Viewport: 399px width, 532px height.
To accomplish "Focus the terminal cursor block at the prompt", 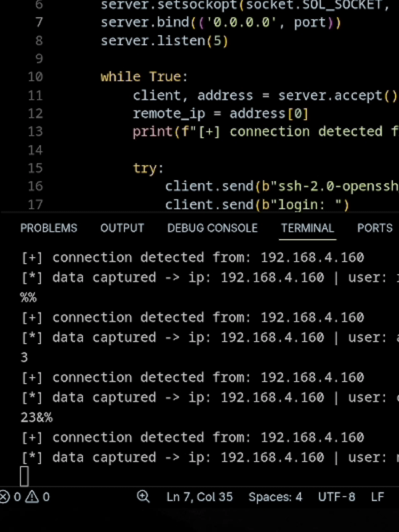I will (x=24, y=476).
